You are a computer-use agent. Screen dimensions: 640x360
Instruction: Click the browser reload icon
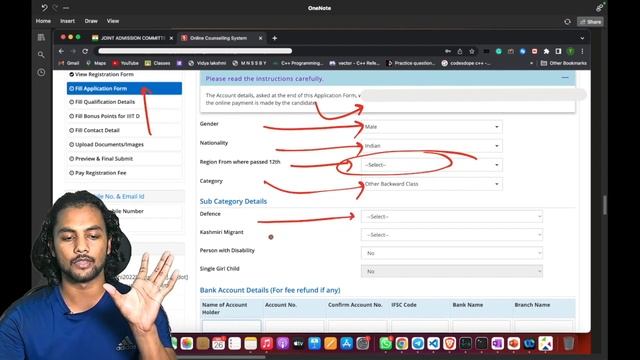85,51
